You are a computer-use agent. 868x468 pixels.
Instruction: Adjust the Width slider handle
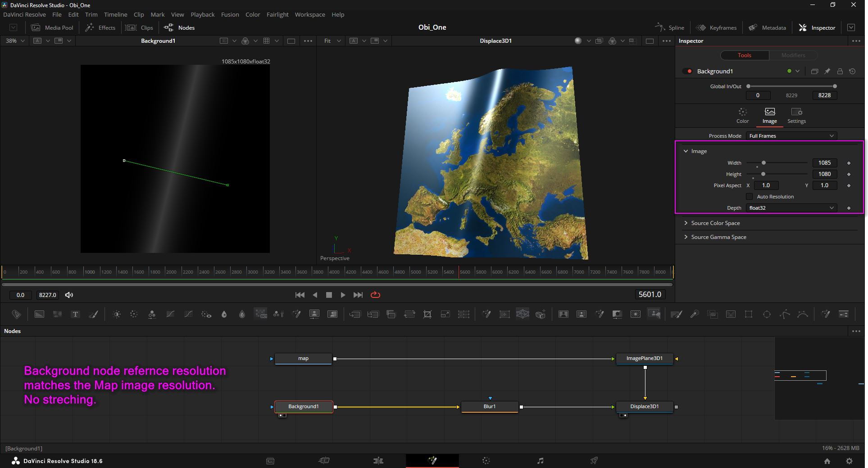click(x=763, y=162)
